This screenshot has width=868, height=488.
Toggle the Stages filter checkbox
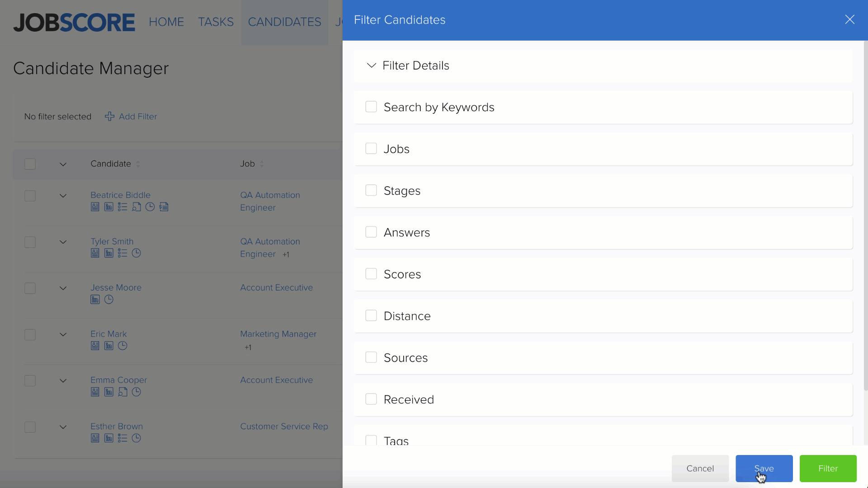pos(371,191)
